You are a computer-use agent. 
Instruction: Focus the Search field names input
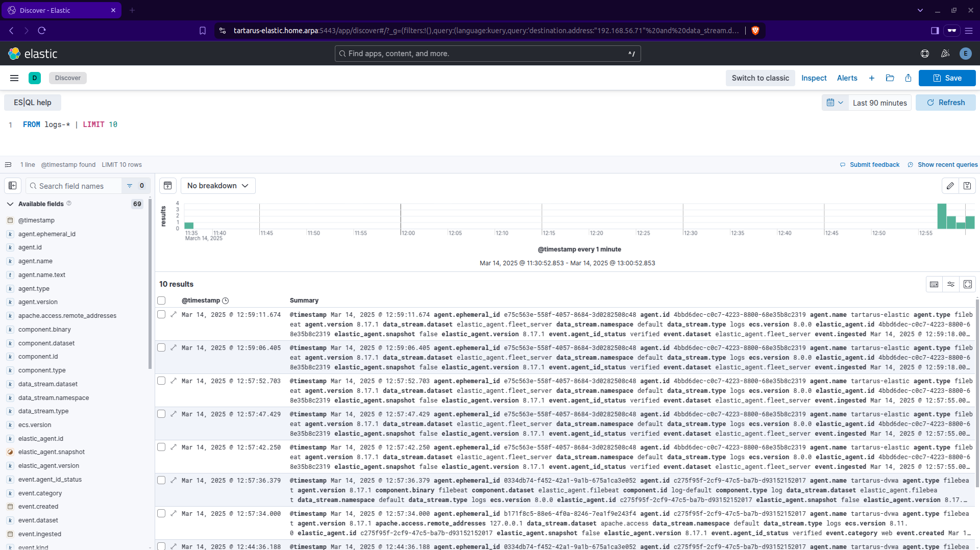79,186
